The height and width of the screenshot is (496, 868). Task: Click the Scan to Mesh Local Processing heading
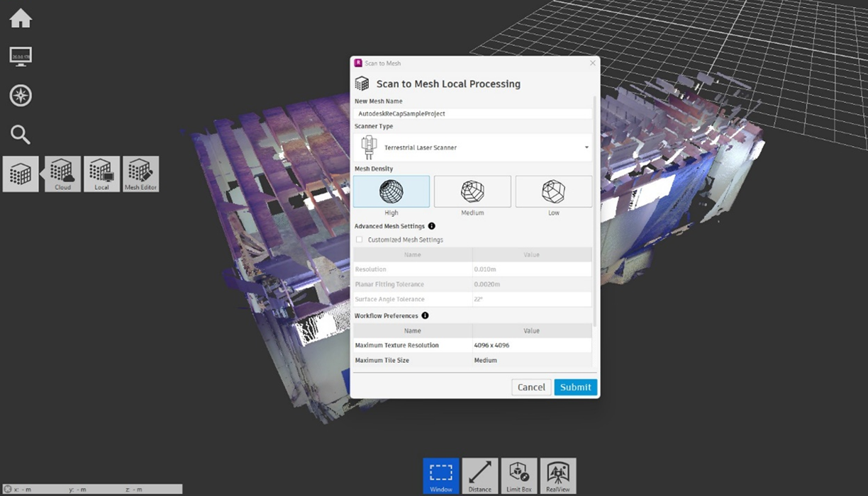click(448, 84)
